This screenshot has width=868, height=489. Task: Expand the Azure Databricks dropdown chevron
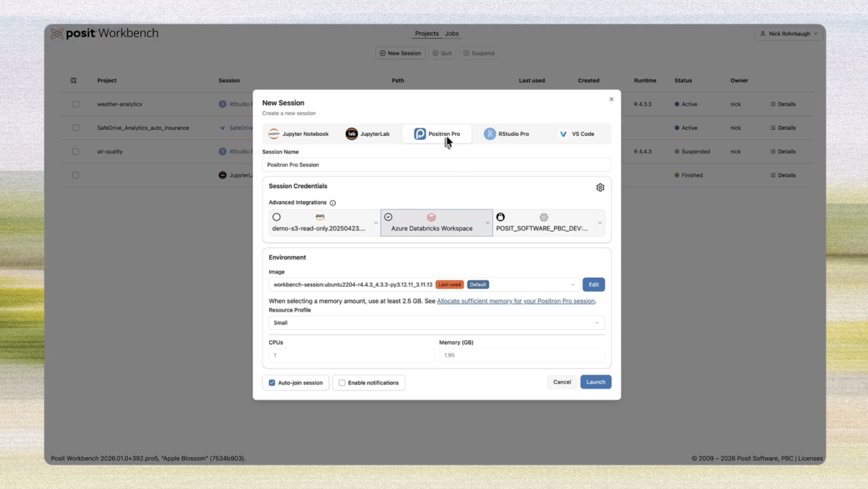point(488,223)
